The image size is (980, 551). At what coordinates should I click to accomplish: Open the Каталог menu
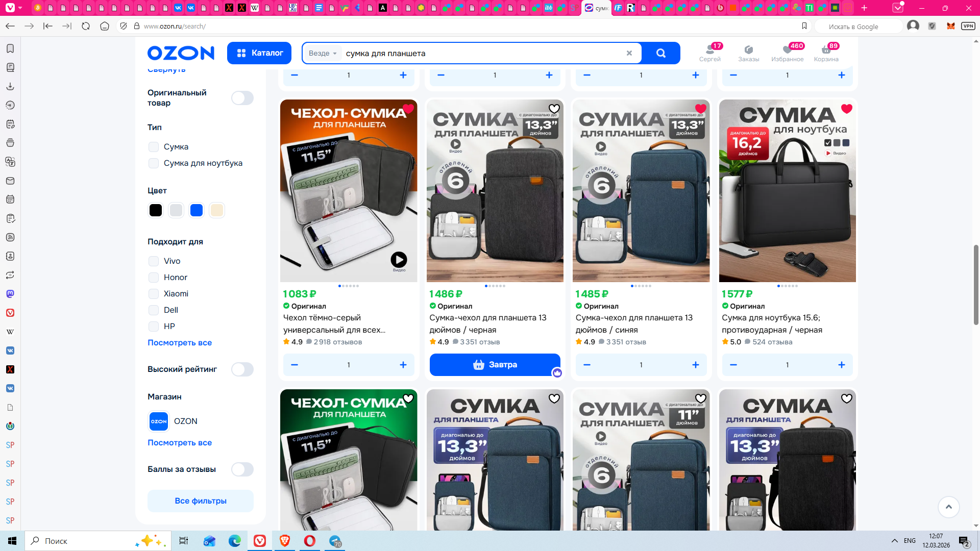(x=259, y=53)
